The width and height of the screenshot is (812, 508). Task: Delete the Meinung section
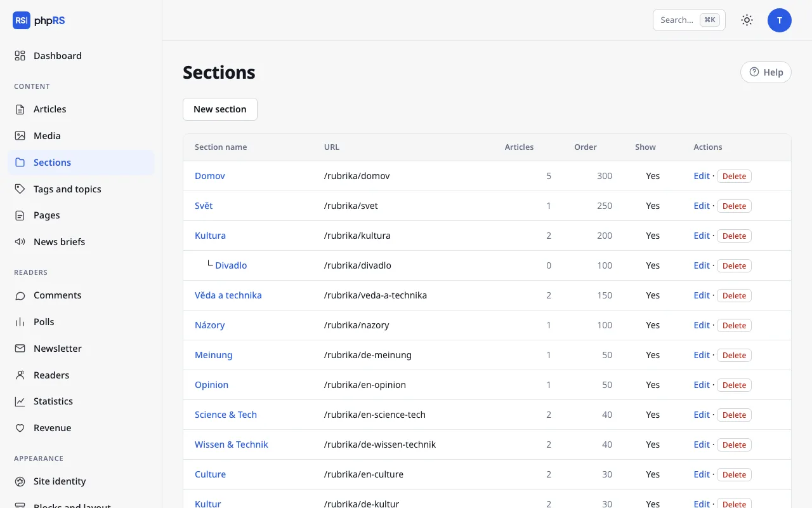[734, 356]
